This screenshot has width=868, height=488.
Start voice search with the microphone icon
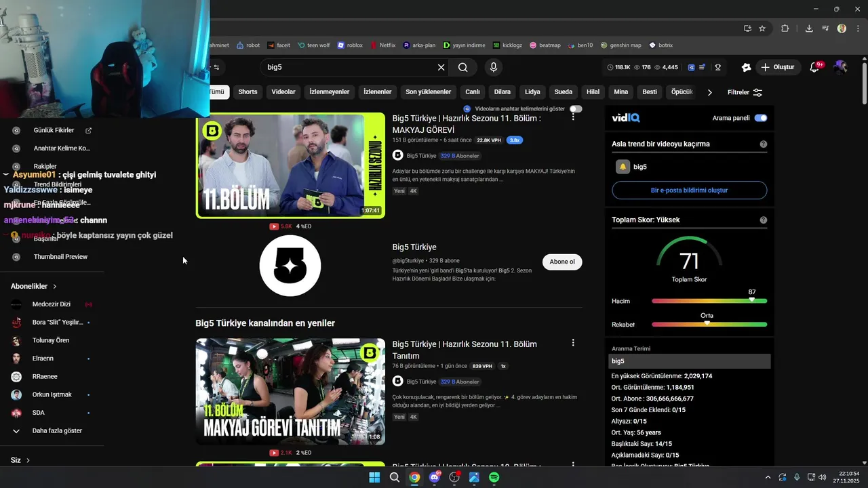tap(494, 67)
